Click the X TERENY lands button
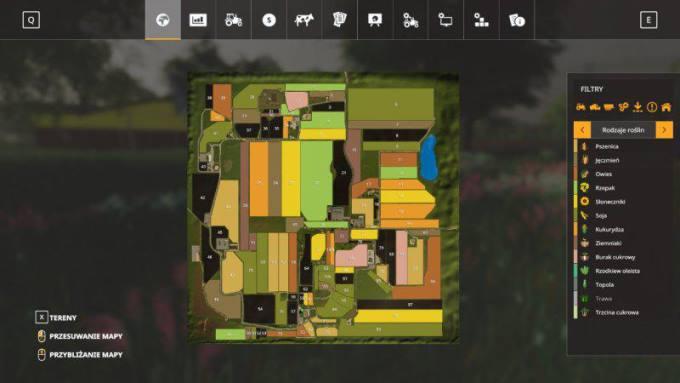Screen dimensions: 680x383 coord(56,318)
